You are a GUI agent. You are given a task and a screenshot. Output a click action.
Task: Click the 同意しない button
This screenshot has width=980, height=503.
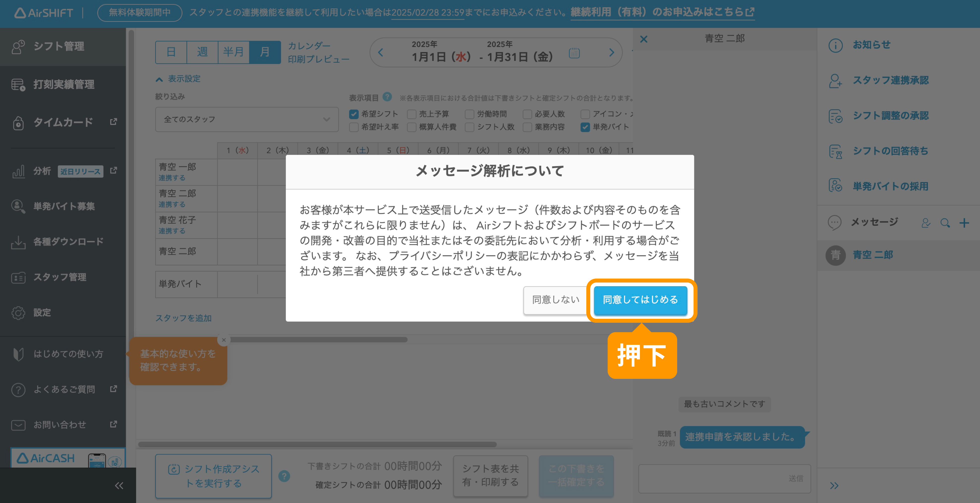click(x=556, y=300)
